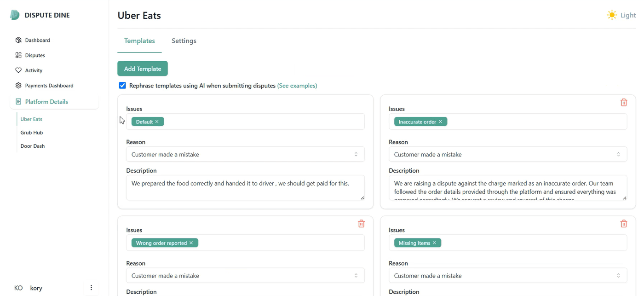The width and height of the screenshot is (644, 296).
Task: Remove the Default issue tag with its X
Action: 157,122
